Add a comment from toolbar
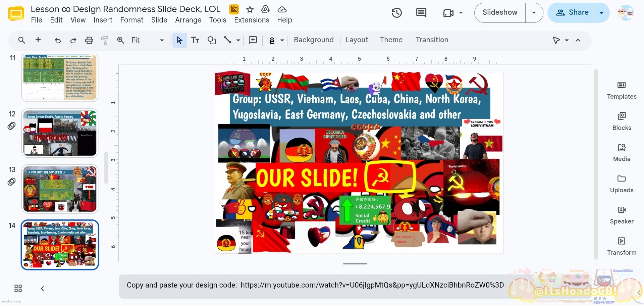The width and height of the screenshot is (644, 305). coord(253,40)
